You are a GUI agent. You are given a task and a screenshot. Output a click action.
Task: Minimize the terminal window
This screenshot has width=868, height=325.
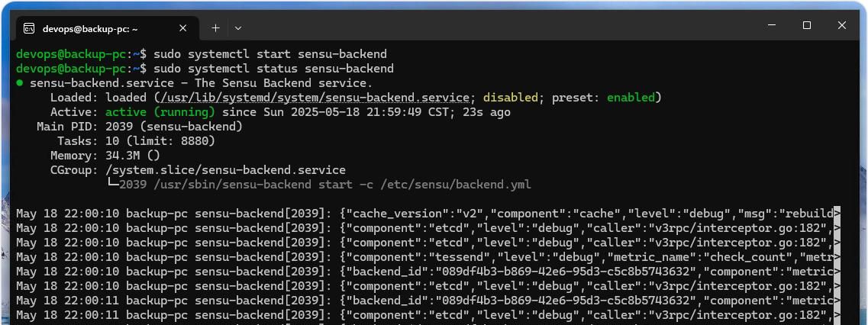772,25
